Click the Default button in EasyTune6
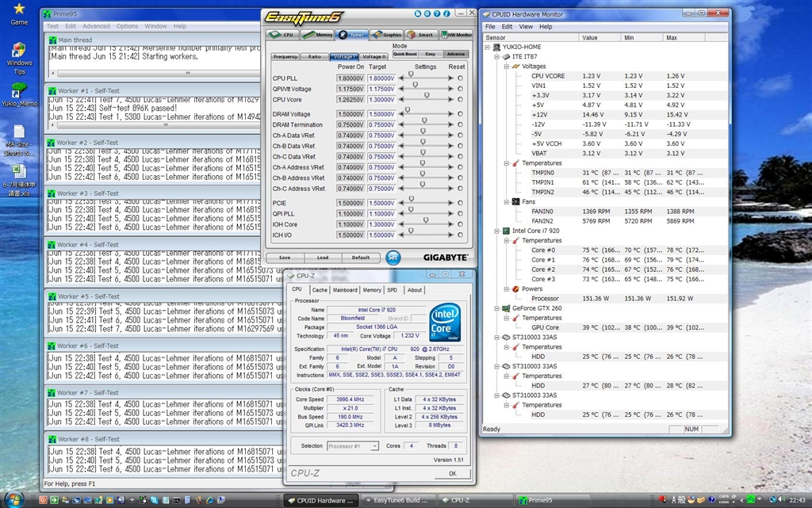 pos(360,258)
